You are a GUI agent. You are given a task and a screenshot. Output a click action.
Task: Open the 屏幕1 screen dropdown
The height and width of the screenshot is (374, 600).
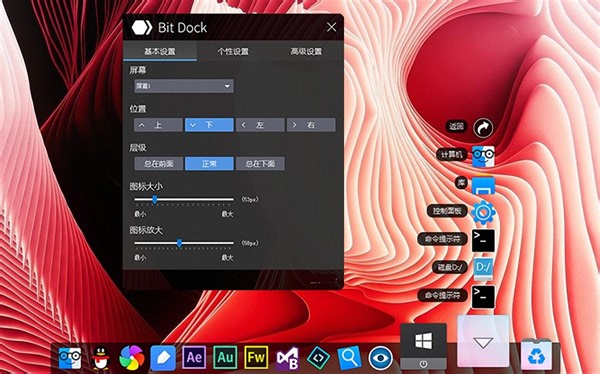point(184,86)
